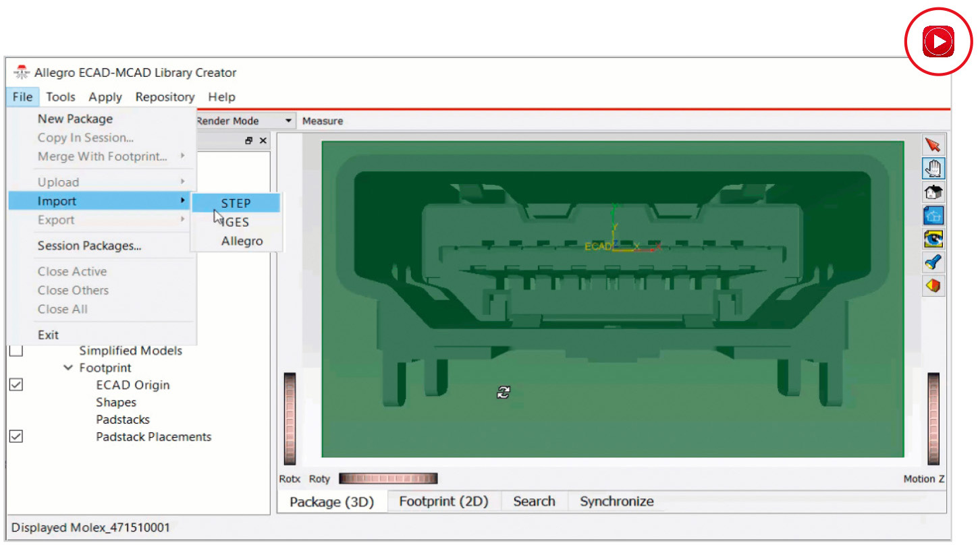Select the ECAD Origin tree item
Screen dimensions: 980x545
(x=133, y=385)
